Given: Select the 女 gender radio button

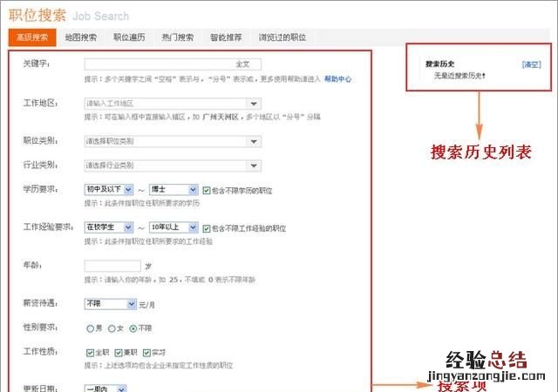Looking at the screenshot, I should click(111, 328).
